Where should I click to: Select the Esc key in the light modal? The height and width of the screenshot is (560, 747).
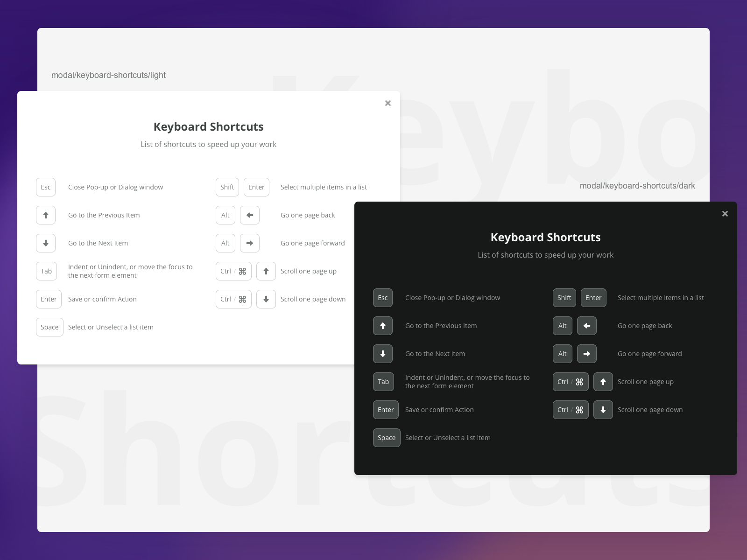(x=46, y=187)
